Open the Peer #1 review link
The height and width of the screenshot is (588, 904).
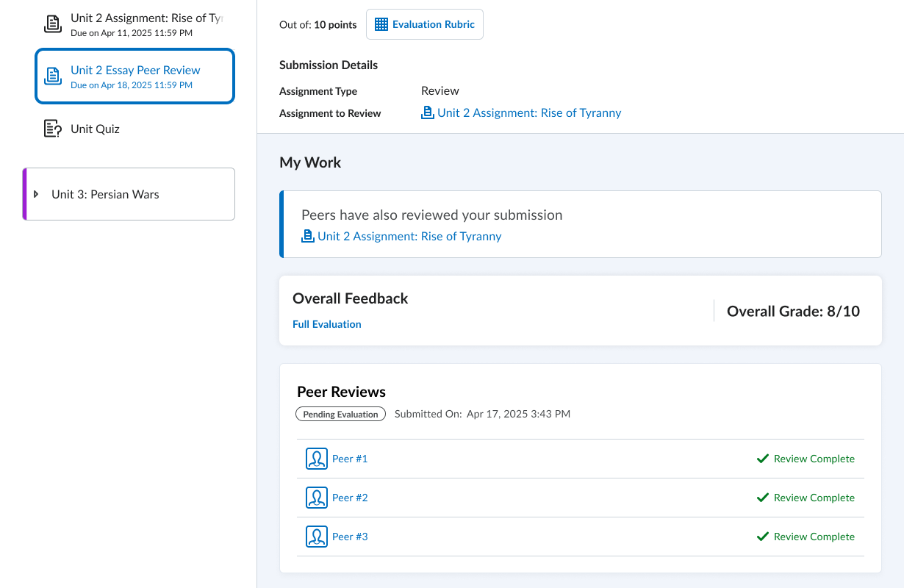click(x=350, y=459)
